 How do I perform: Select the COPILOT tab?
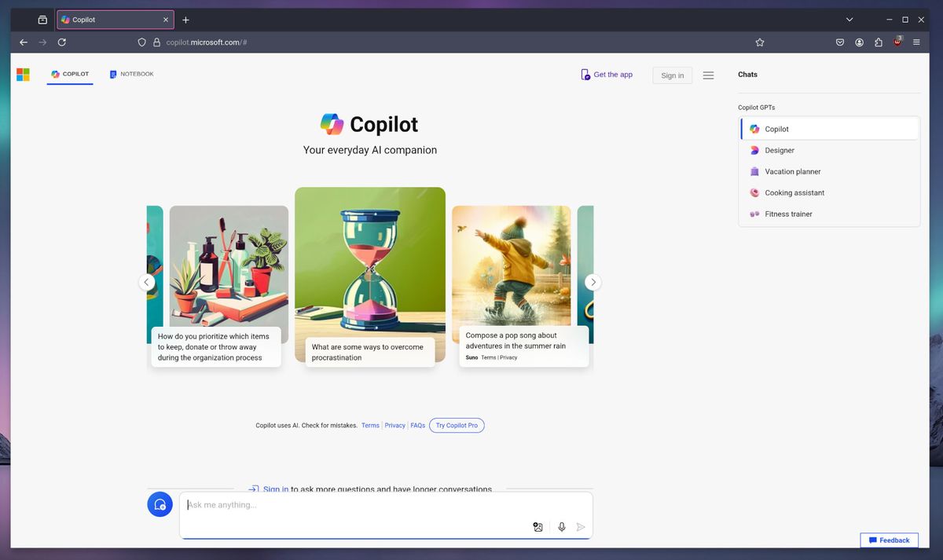(x=70, y=74)
